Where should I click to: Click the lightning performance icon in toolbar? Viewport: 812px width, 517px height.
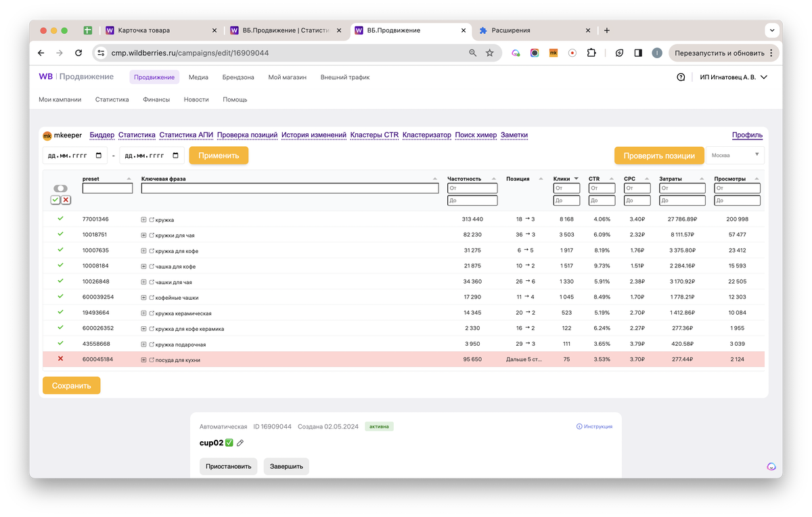pyautogui.click(x=619, y=53)
